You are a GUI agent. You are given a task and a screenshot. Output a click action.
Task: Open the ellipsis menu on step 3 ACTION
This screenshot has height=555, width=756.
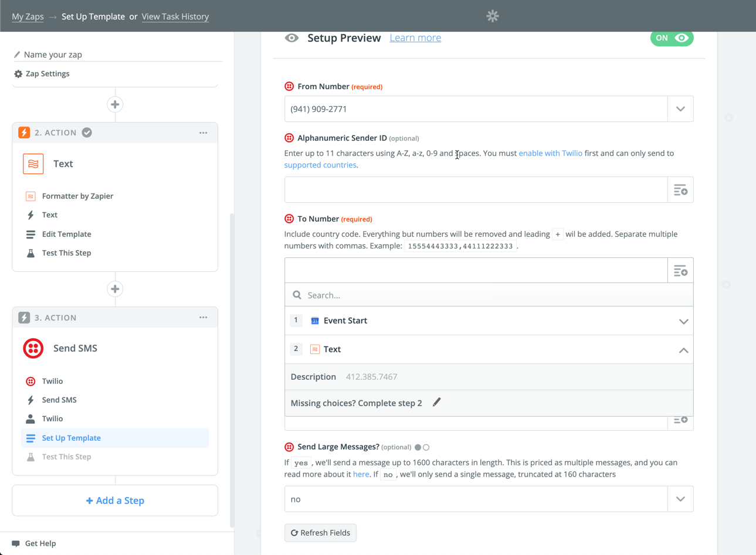click(x=203, y=317)
